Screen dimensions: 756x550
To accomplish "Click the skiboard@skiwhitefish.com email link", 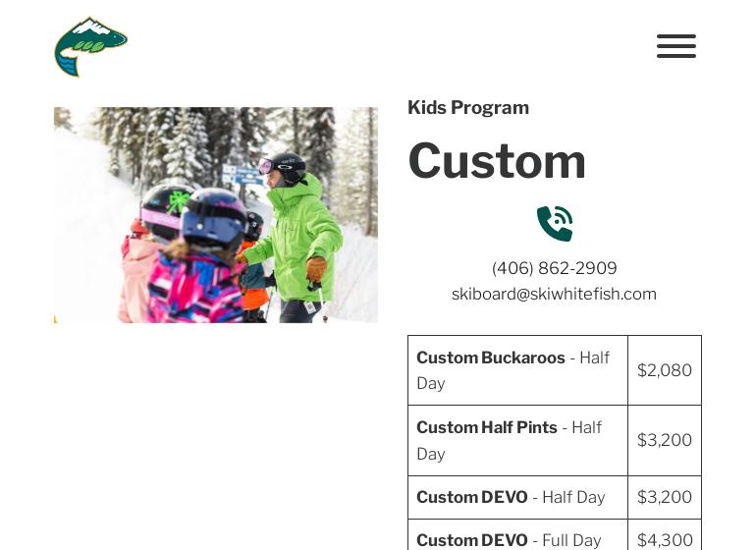I will 554,294.
